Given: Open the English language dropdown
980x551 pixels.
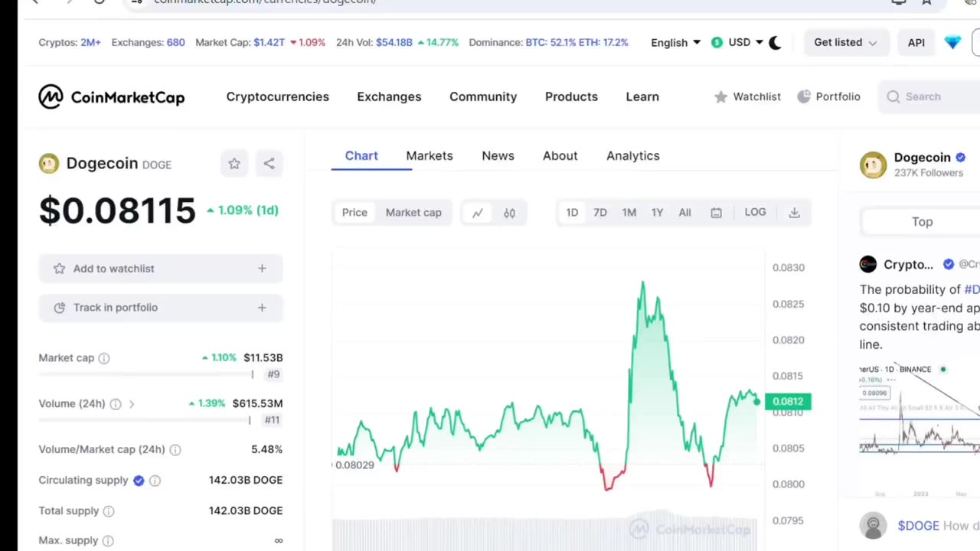Looking at the screenshot, I should coord(675,43).
